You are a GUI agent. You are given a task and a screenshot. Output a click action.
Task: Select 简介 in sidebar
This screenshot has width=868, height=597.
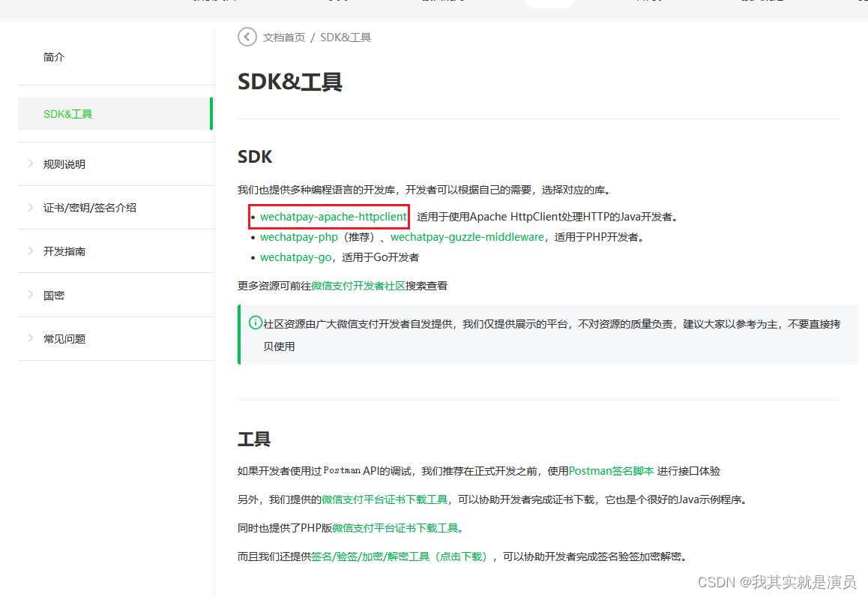(x=54, y=57)
